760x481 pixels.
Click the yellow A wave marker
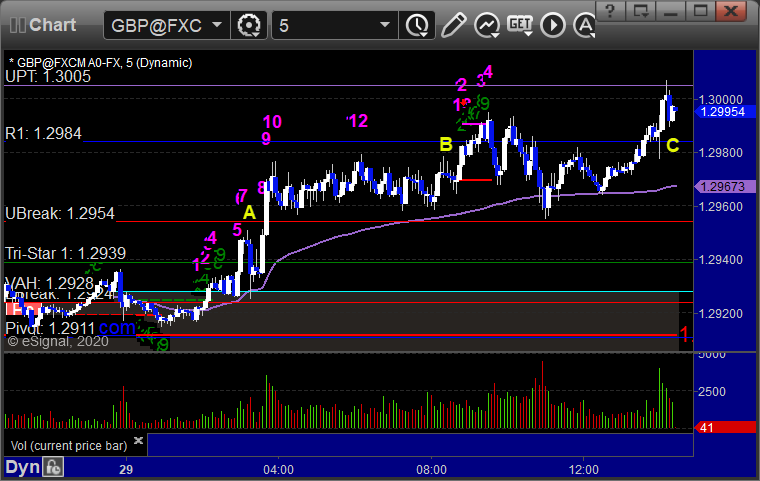coord(249,212)
